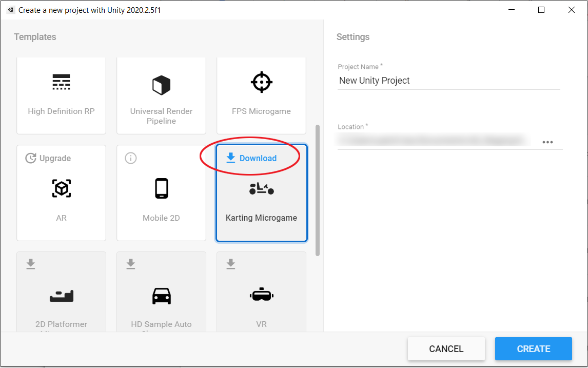
Task: Close the new project dialog window
Action: [x=572, y=10]
